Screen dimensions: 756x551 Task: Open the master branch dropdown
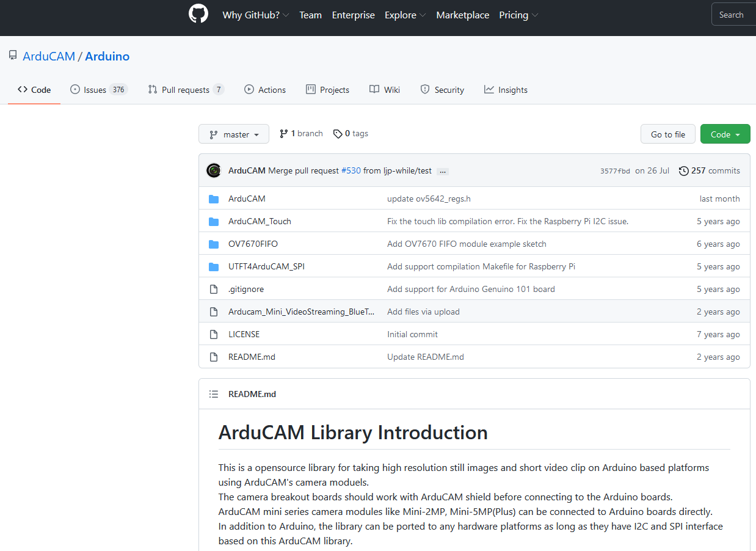coord(234,134)
